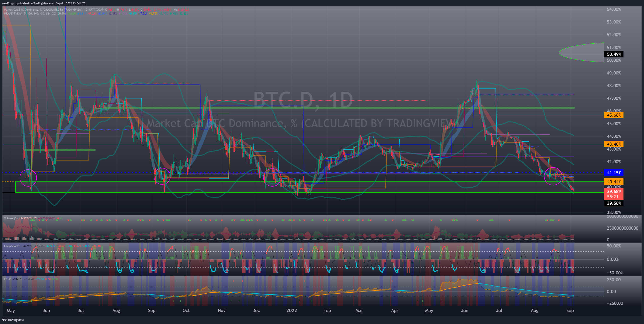Click the 'CCI-C' indicator label
The height and width of the screenshot is (324, 644).
coord(8,279)
